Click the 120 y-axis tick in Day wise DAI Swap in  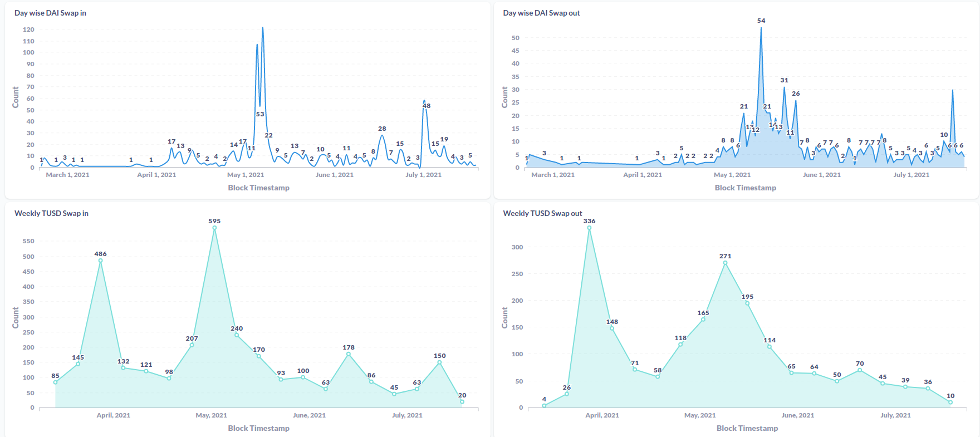[28, 30]
